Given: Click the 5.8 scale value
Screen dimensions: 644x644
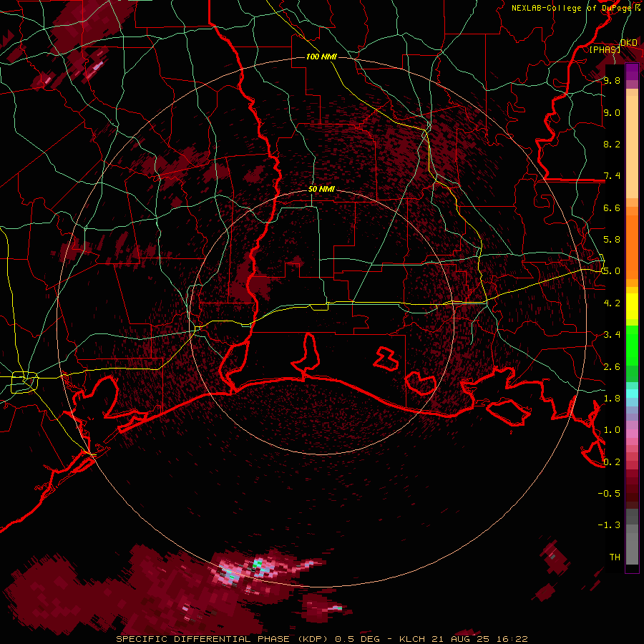Looking at the screenshot, I should coord(612,240).
